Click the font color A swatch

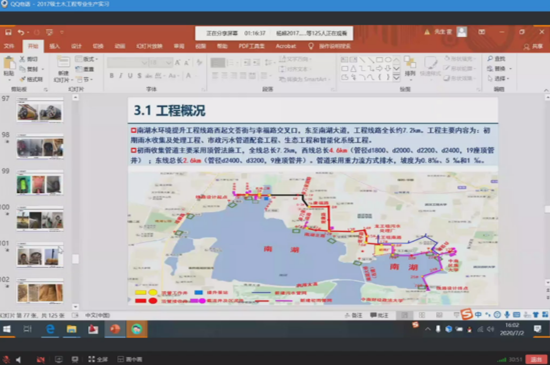[x=188, y=75]
